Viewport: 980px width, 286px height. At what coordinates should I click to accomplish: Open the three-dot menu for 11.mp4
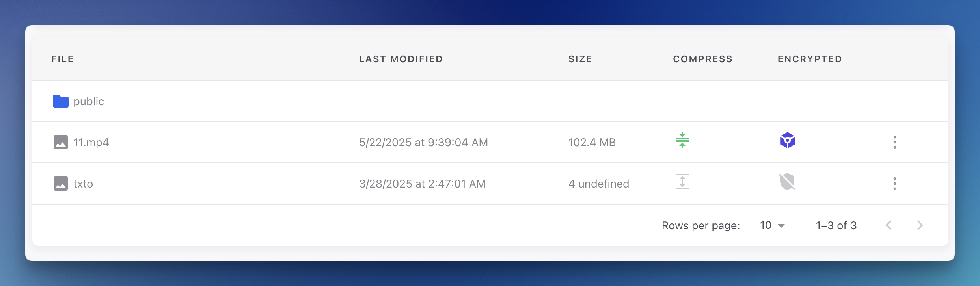[894, 142]
